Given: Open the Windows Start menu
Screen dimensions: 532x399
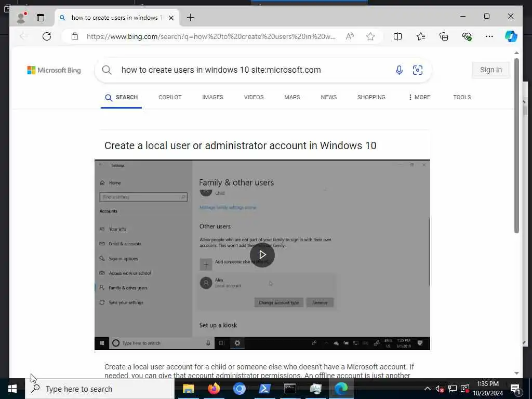Looking at the screenshot, I should [12, 389].
